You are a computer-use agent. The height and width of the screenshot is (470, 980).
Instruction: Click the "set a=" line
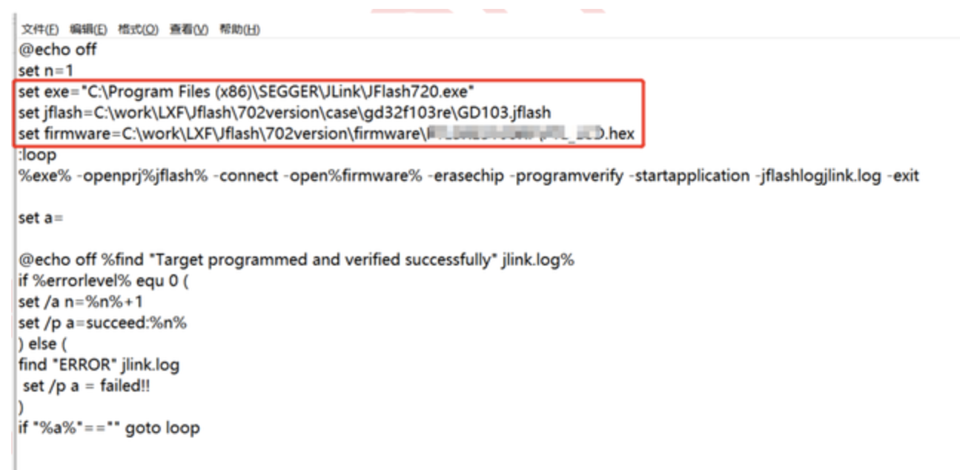pyautogui.click(x=42, y=218)
